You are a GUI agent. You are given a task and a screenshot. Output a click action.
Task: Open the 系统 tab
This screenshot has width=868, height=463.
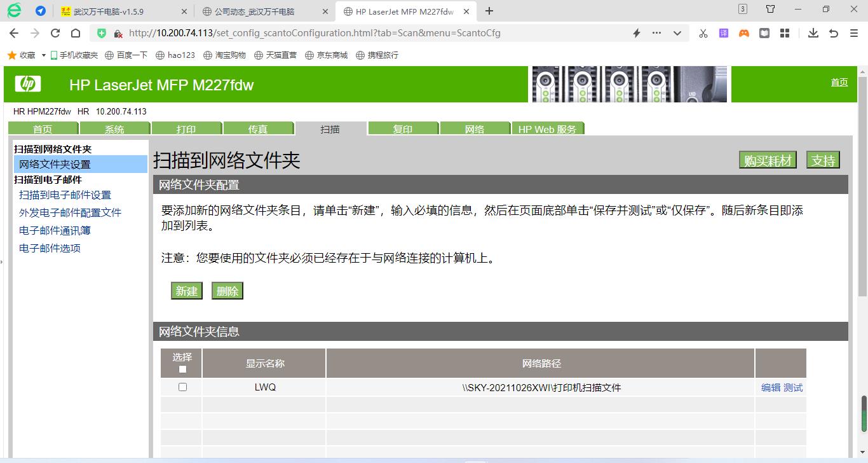tap(115, 129)
